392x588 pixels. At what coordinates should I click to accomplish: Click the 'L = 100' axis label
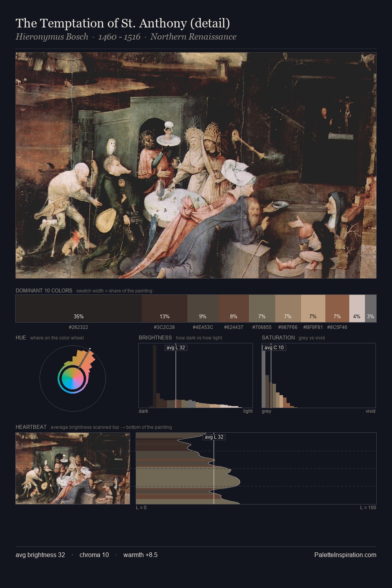tap(368, 508)
